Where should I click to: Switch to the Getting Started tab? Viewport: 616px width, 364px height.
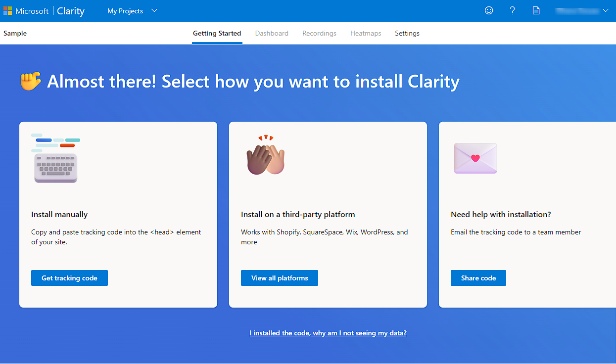pyautogui.click(x=217, y=34)
